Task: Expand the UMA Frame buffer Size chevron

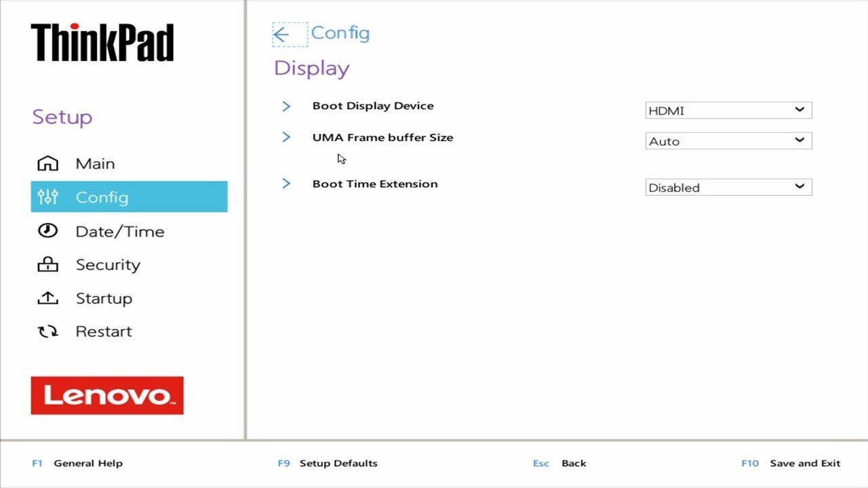Action: [x=286, y=138]
